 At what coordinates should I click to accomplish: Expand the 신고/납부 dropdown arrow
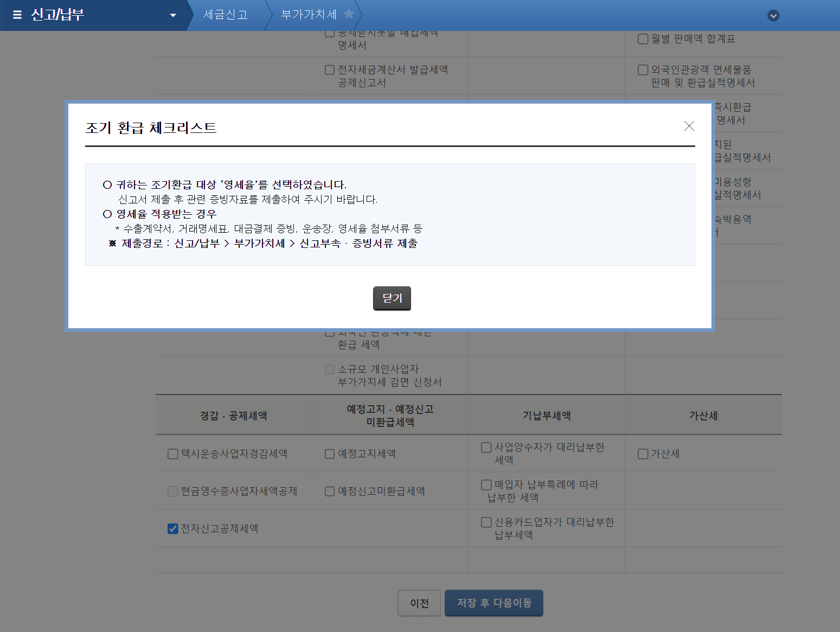click(173, 15)
